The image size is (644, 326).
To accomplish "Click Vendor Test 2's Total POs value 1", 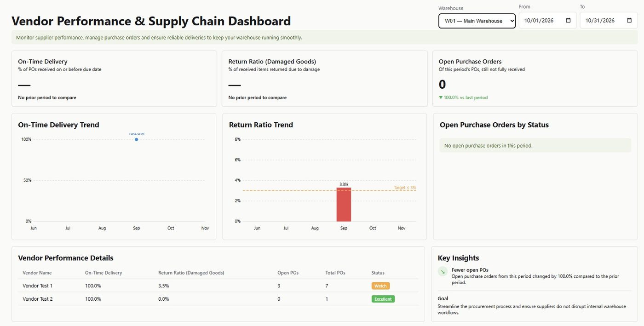I will pos(327,299).
